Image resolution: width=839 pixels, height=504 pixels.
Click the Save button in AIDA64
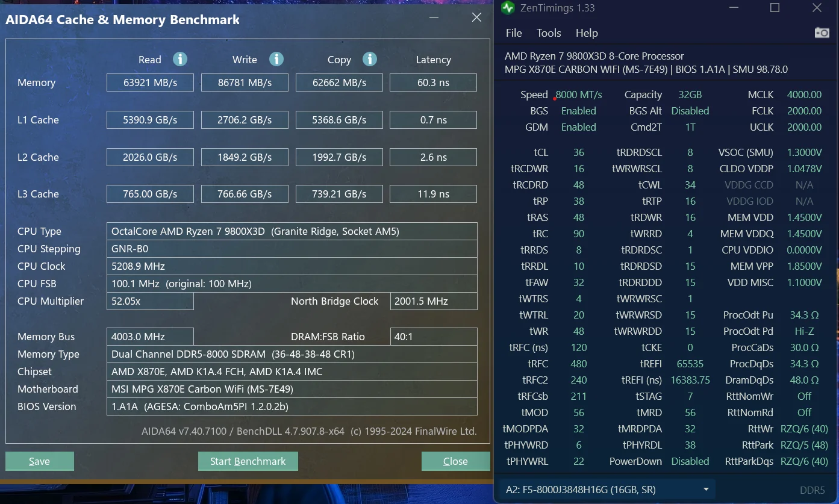click(x=40, y=461)
